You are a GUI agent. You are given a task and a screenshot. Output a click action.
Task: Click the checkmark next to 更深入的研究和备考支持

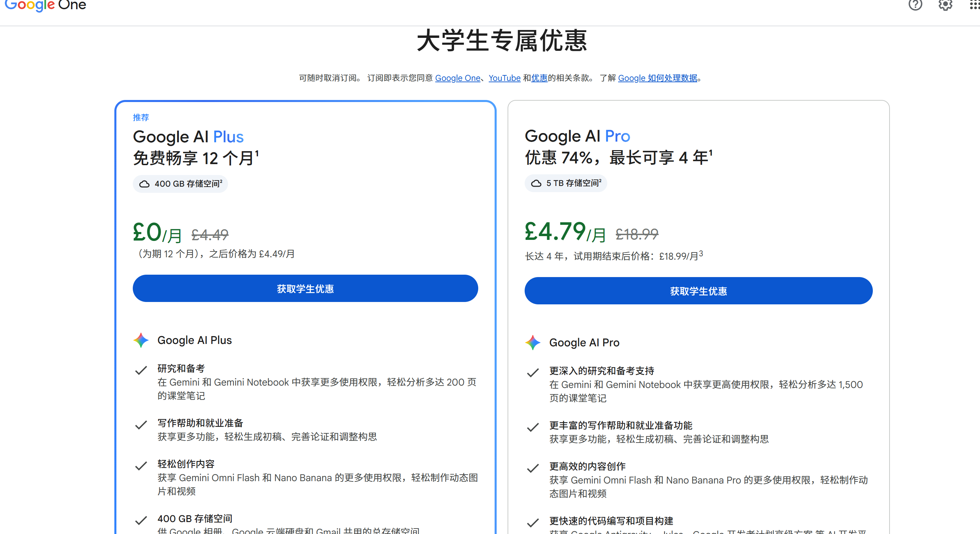(x=533, y=373)
